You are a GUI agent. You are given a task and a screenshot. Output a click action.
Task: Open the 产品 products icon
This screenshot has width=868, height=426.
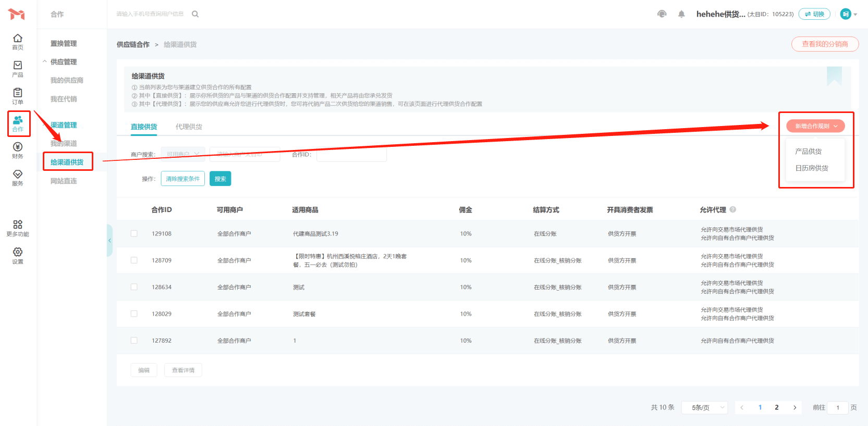tap(18, 69)
